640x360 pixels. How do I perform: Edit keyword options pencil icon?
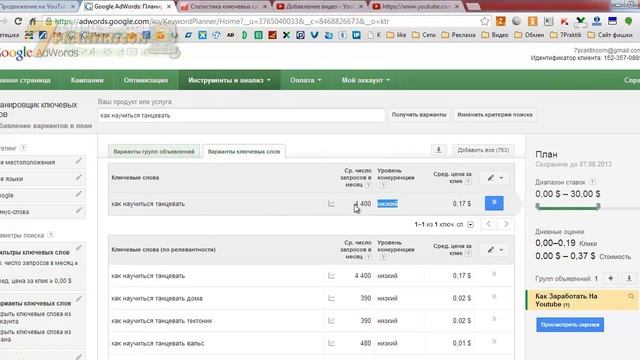[x=78, y=299]
